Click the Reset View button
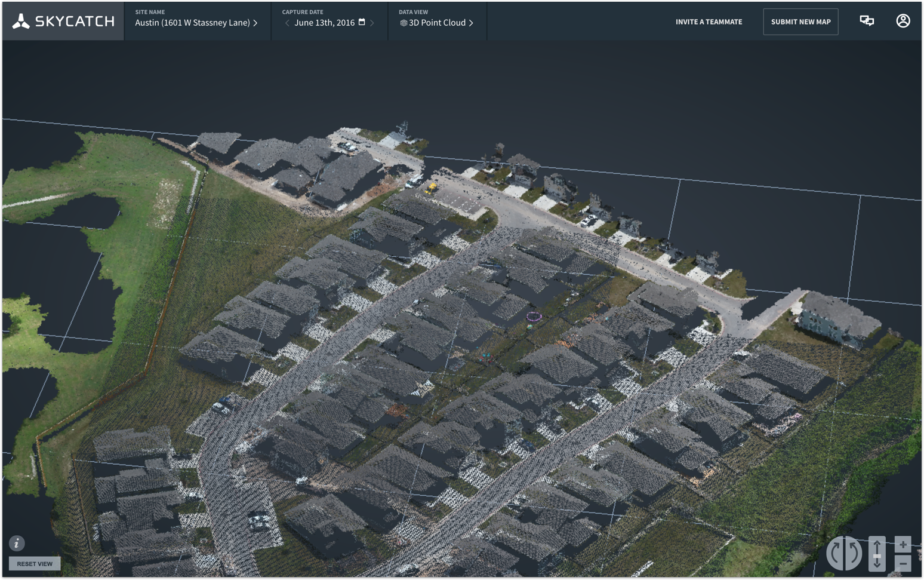 (35, 563)
